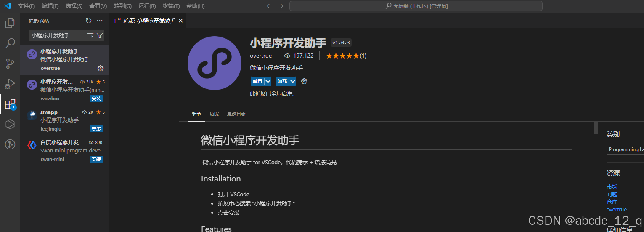The height and width of the screenshot is (232, 644).
Task: Select the Baidu swan-mini extension icon
Action: (32, 145)
